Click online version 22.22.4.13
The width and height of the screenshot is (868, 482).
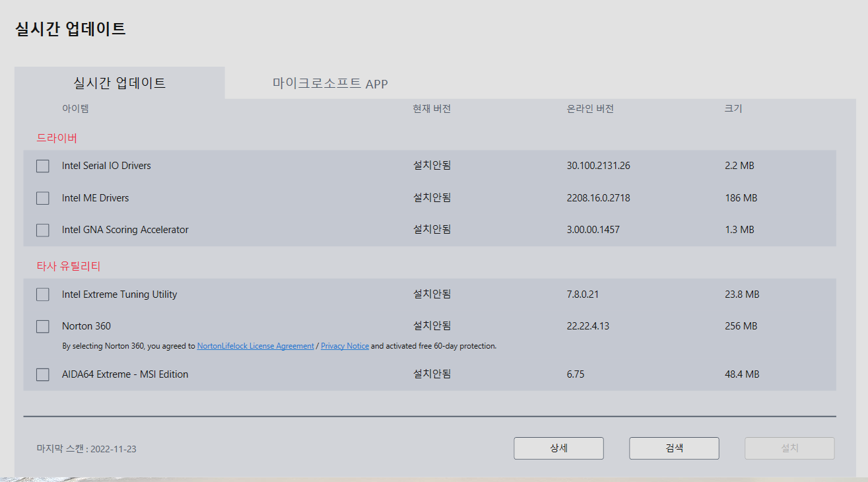click(588, 326)
